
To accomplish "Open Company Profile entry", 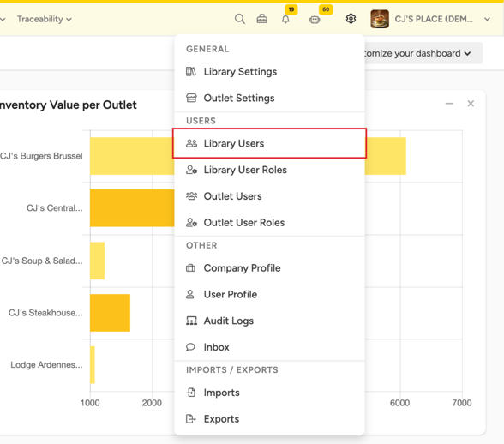I will pyautogui.click(x=269, y=267).
